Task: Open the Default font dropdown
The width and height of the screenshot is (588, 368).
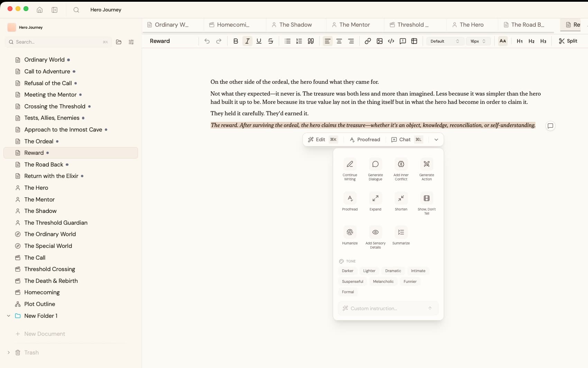Action: 445,41
